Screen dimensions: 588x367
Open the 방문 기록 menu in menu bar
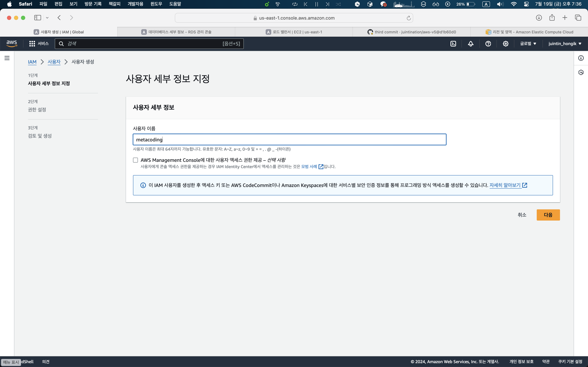(x=93, y=4)
